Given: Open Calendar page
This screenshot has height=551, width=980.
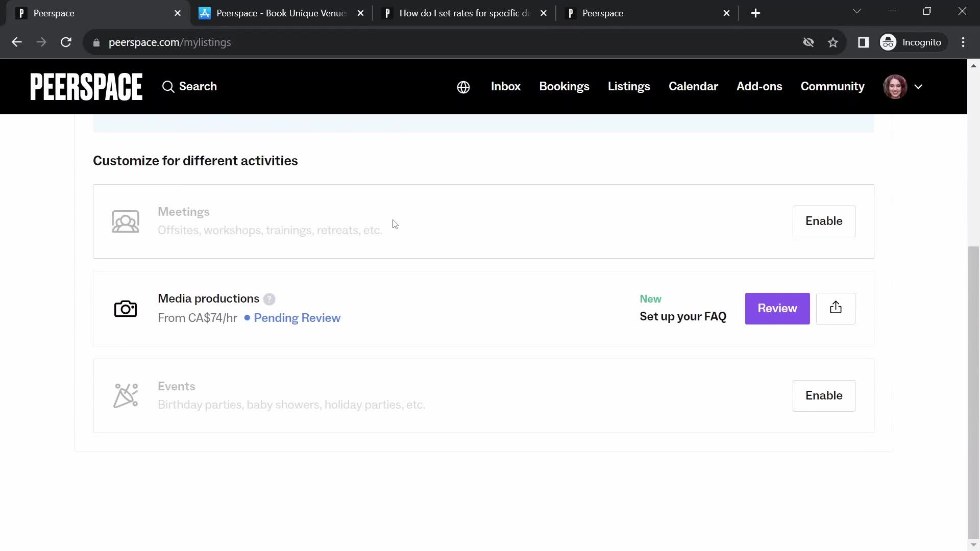Looking at the screenshot, I should click(693, 87).
